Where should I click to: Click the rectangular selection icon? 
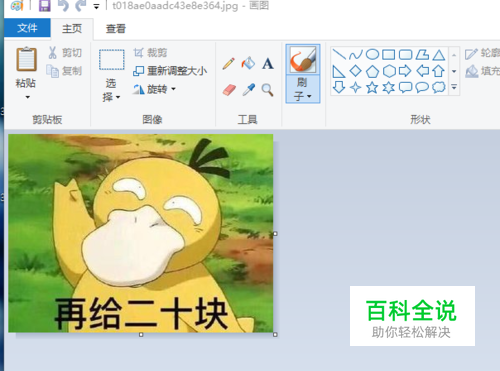[x=112, y=59]
